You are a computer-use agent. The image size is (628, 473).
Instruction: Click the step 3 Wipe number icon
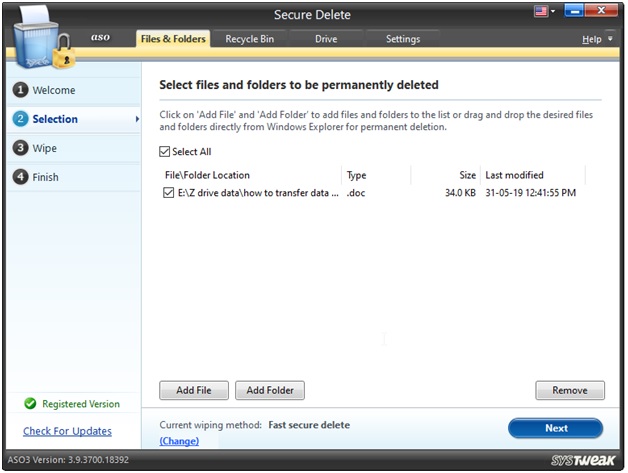[20, 148]
